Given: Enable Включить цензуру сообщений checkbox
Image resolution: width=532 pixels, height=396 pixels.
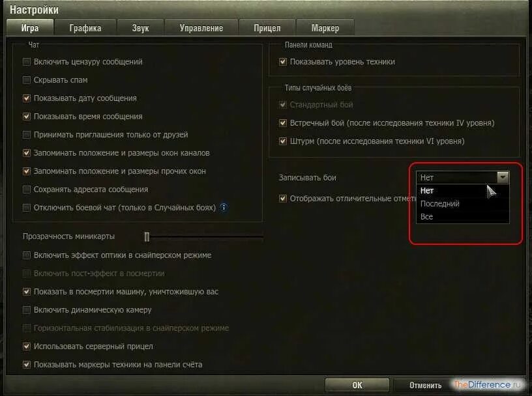Looking at the screenshot, I should pos(27,62).
